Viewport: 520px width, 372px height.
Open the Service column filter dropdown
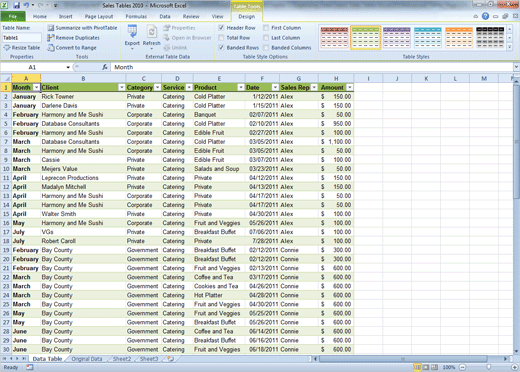click(189, 87)
